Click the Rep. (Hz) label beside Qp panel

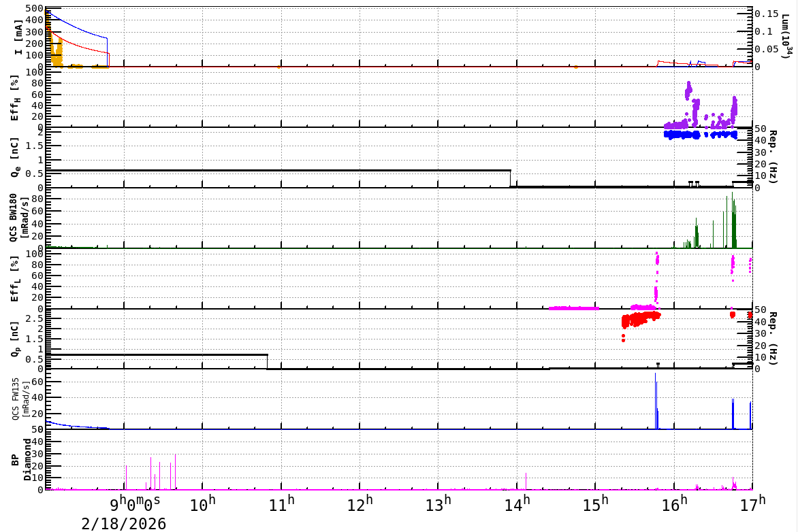point(773,338)
